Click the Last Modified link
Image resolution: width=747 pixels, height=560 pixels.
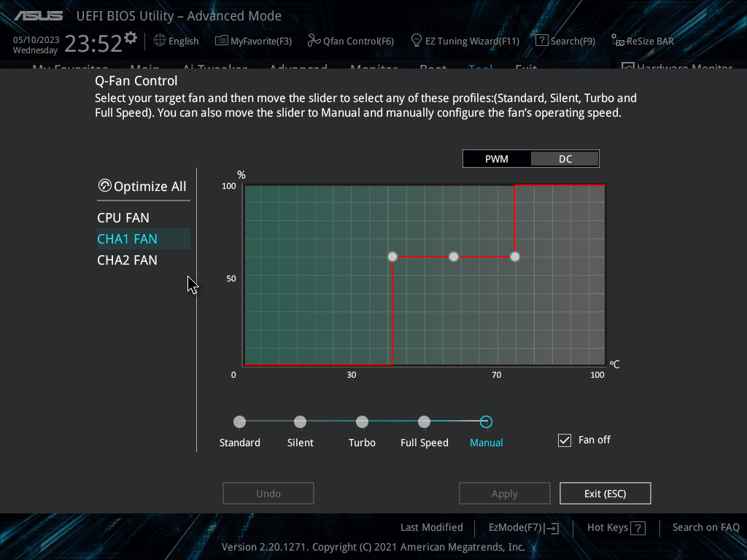point(432,527)
